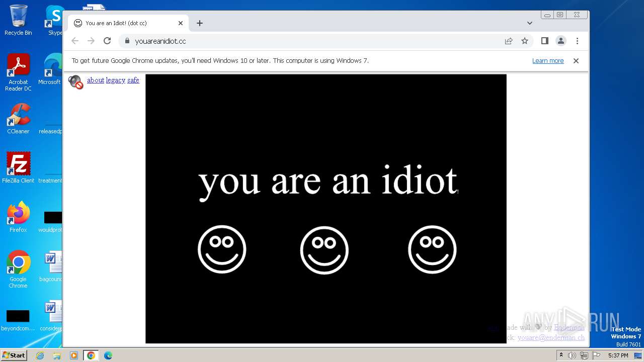Open the Chrome side panel icon
The image size is (644, 362).
coord(545,41)
